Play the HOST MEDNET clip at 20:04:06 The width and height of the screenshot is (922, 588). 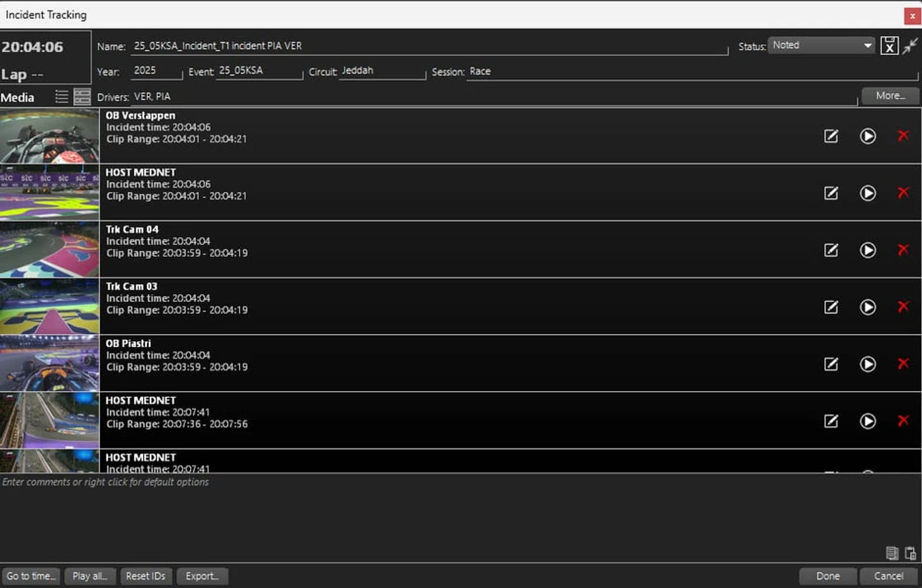(x=868, y=193)
